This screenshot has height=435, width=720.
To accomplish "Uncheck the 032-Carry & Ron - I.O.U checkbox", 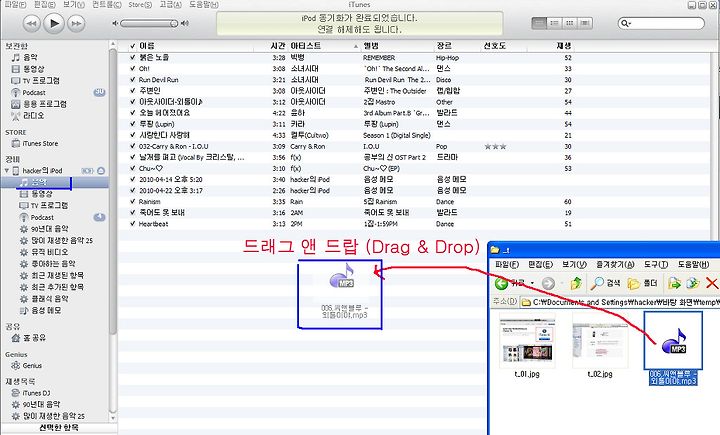I will coord(133,146).
